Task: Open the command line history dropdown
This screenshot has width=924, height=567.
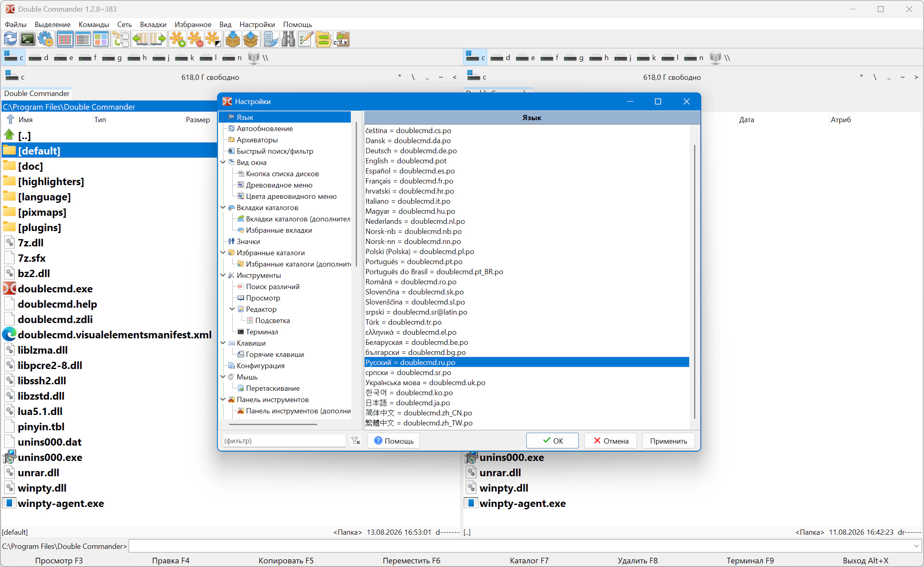Action: tap(916, 546)
